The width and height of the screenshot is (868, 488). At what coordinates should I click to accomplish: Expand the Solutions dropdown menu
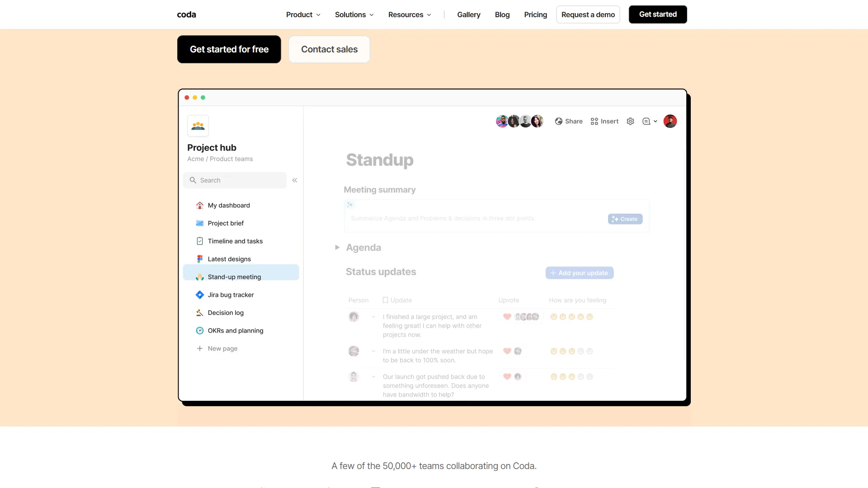[x=354, y=14]
